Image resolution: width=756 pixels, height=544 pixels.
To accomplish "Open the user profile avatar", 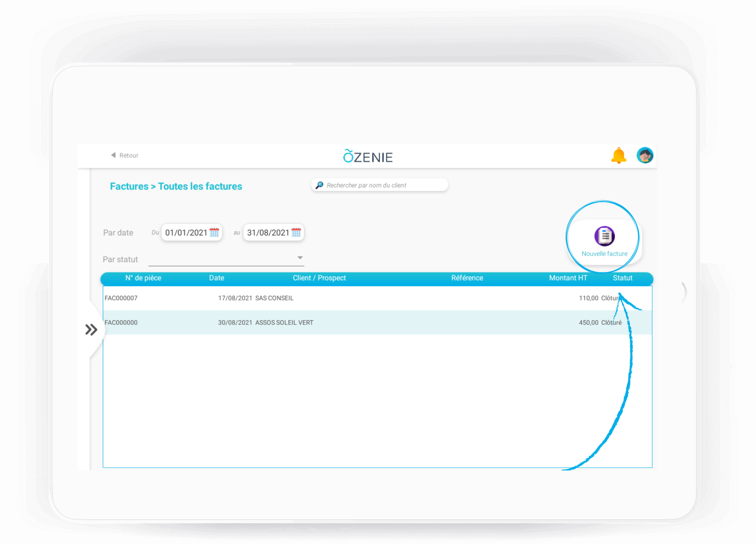I will pos(645,155).
